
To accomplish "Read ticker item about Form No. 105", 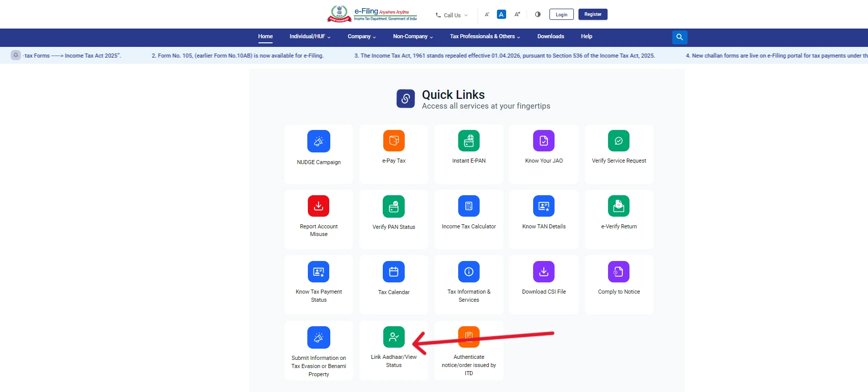I will [x=238, y=56].
